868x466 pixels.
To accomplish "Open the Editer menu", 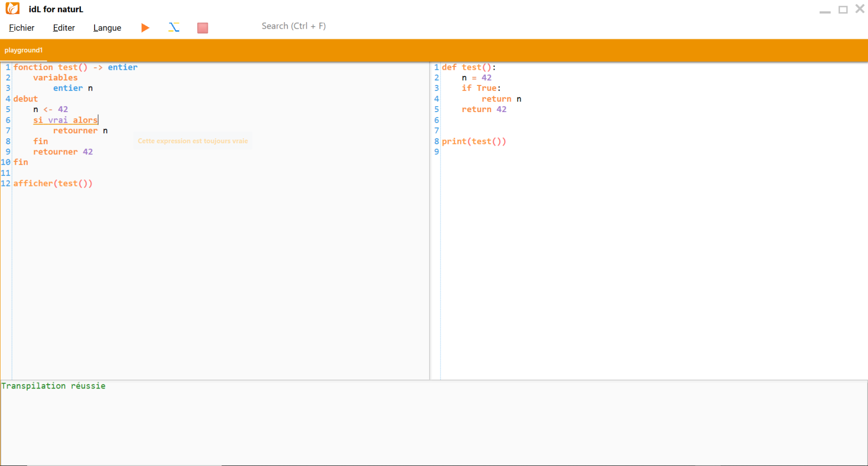I will [64, 28].
